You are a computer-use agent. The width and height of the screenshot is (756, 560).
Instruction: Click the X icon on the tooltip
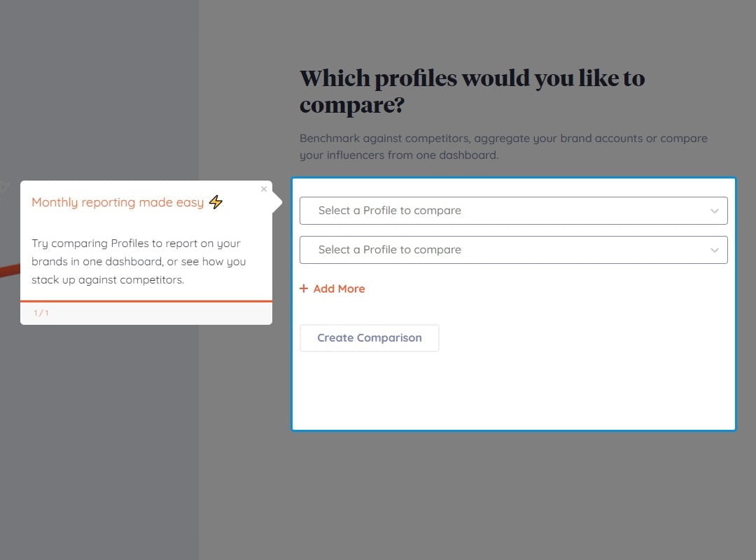[264, 189]
